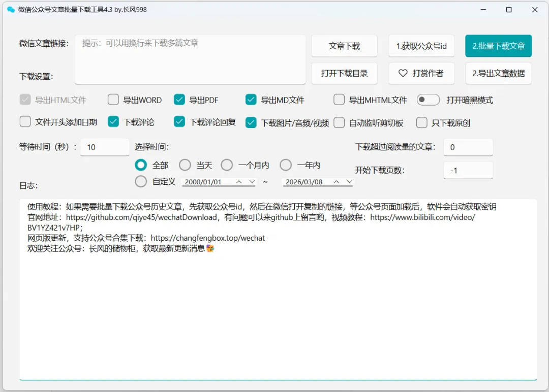The width and height of the screenshot is (549, 392).
Task: Click the 1.获取公众号id button
Action: (x=421, y=46)
